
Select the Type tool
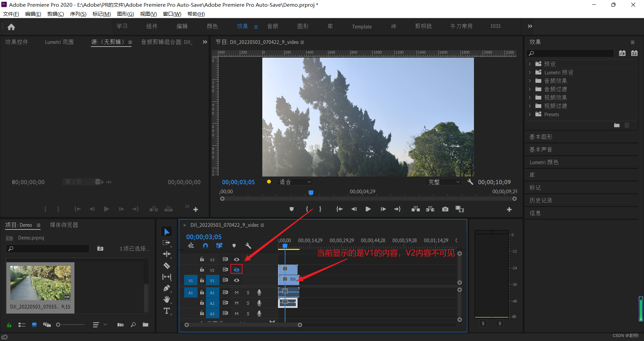(x=167, y=311)
